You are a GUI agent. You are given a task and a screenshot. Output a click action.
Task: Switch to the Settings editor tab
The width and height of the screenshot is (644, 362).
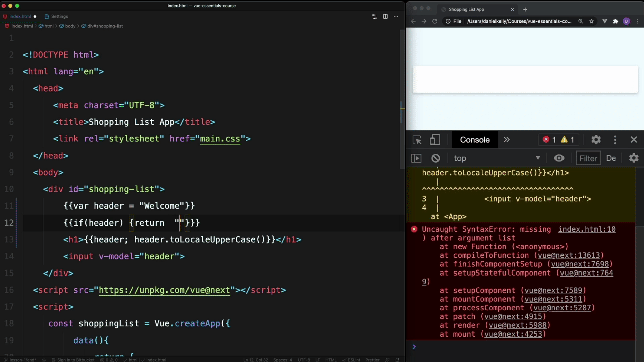[x=56, y=16]
